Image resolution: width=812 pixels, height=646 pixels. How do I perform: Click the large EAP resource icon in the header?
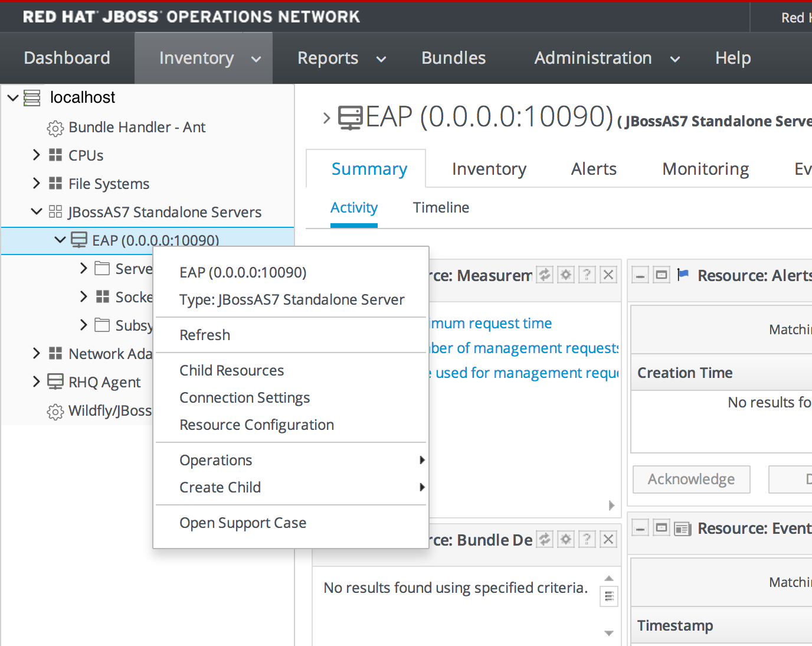point(350,118)
